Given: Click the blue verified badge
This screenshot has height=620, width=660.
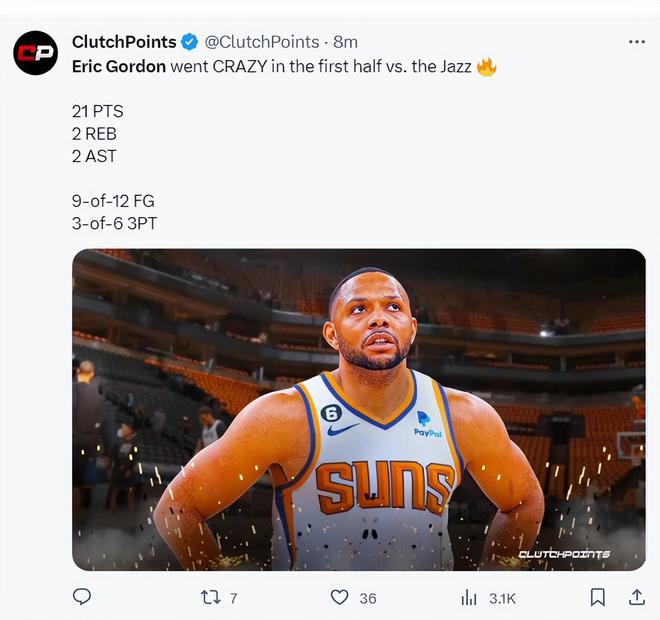Looking at the screenshot, I should point(188,42).
